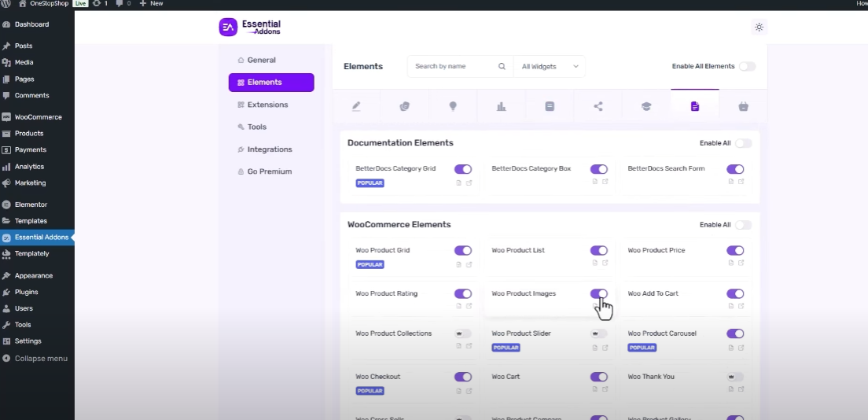Turn off the Woo Add To Cart toggle
This screenshot has height=420, width=868.
(734, 294)
